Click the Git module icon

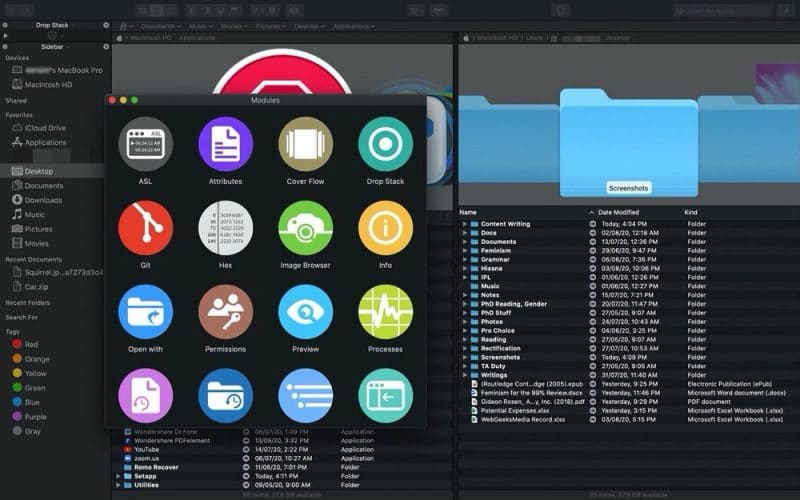tap(145, 228)
